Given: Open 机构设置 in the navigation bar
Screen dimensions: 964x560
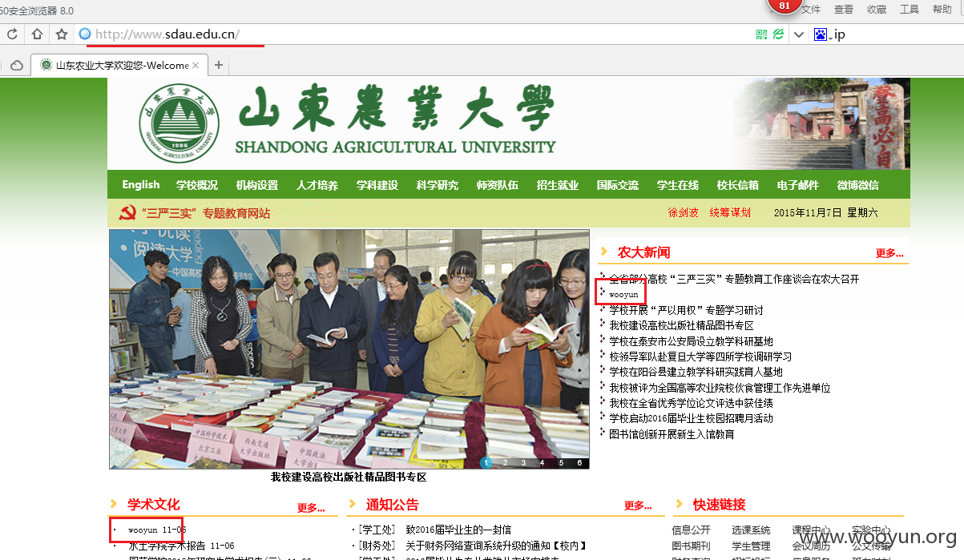Looking at the screenshot, I should (x=257, y=185).
